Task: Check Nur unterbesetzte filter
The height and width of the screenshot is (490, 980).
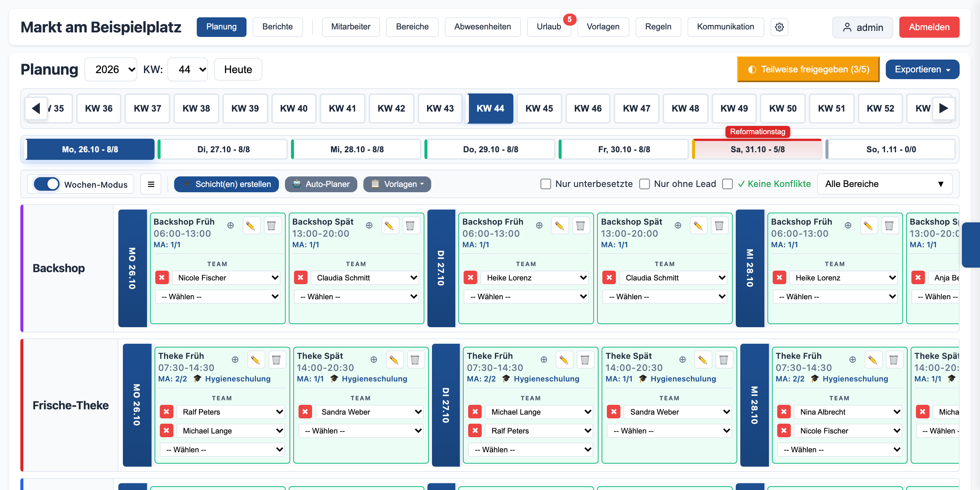Action: (545, 184)
